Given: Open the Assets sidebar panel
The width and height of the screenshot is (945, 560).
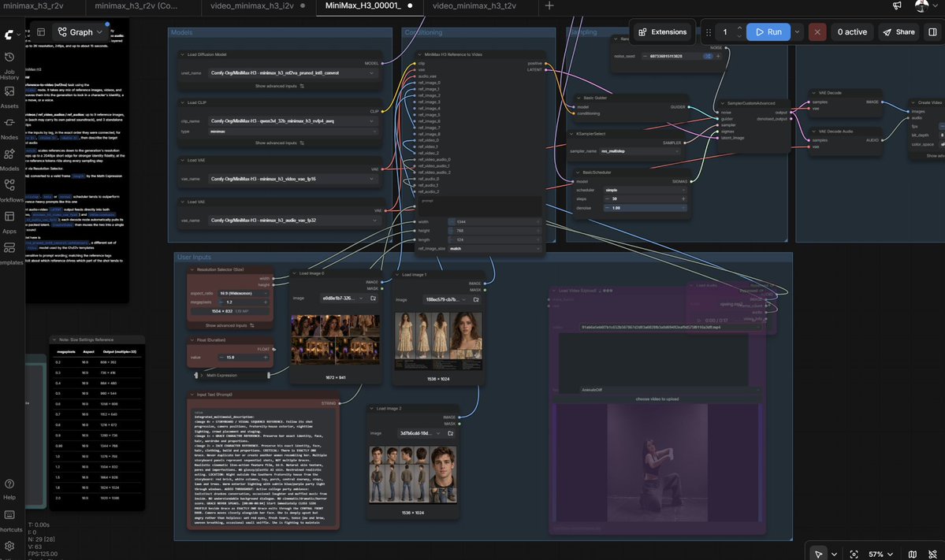Looking at the screenshot, I should click(9, 98).
